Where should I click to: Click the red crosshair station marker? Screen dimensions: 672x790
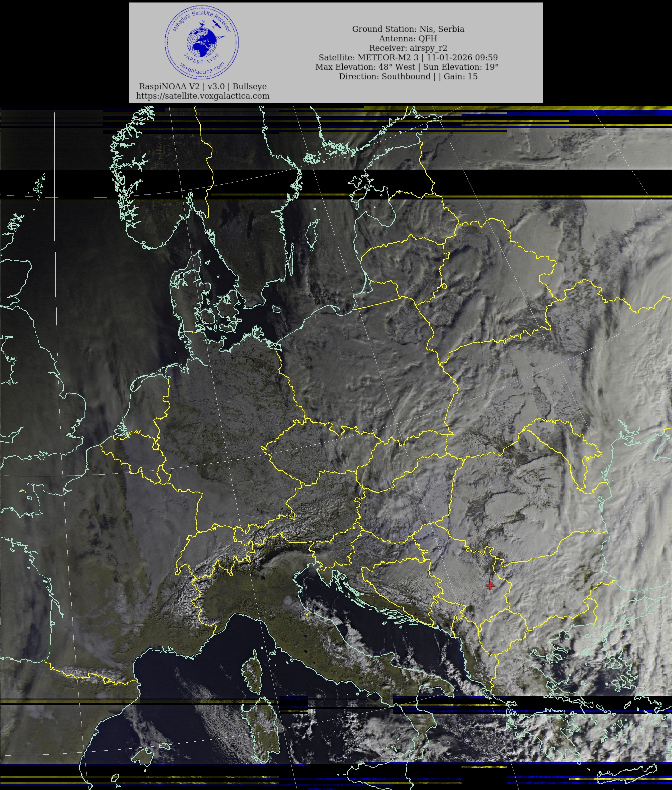490,586
